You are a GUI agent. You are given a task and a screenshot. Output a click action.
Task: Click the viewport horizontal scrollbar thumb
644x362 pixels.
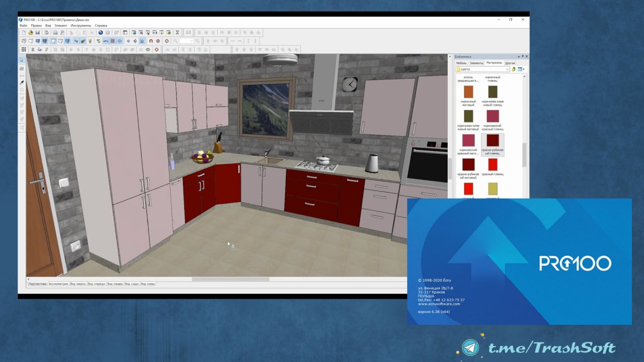coord(230,279)
